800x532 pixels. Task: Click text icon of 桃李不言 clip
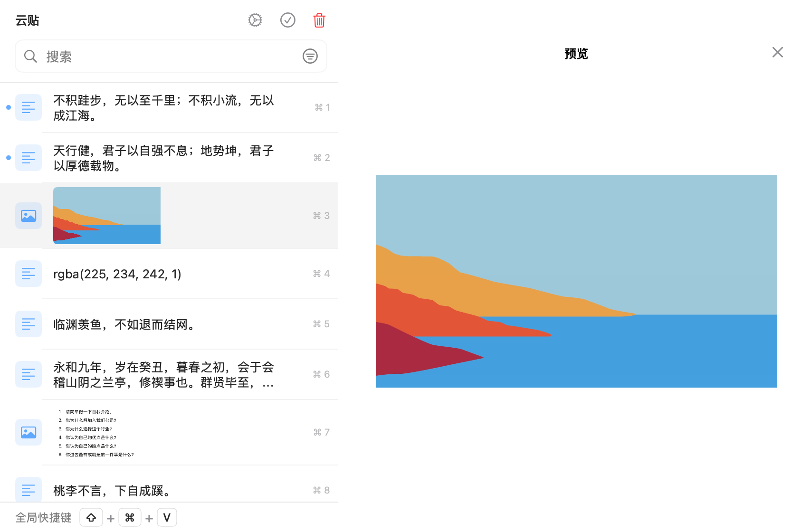coord(29,490)
